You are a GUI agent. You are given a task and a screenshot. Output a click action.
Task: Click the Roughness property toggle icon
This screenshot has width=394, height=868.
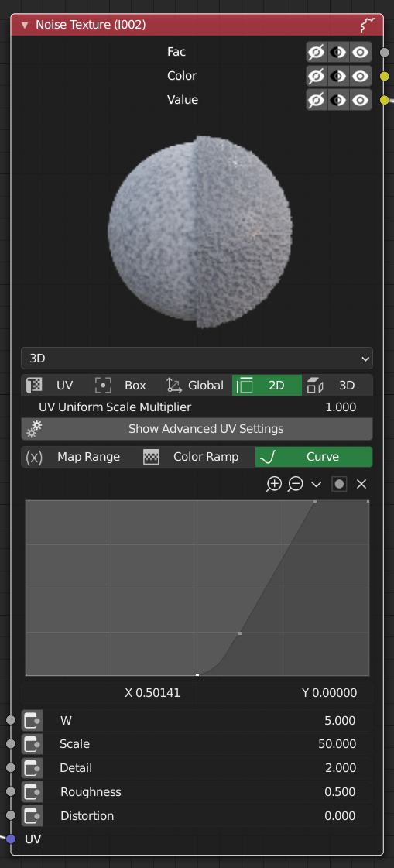[x=32, y=792]
